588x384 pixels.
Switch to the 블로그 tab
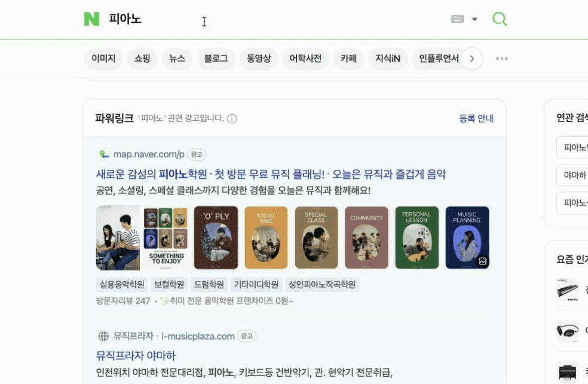tap(216, 59)
